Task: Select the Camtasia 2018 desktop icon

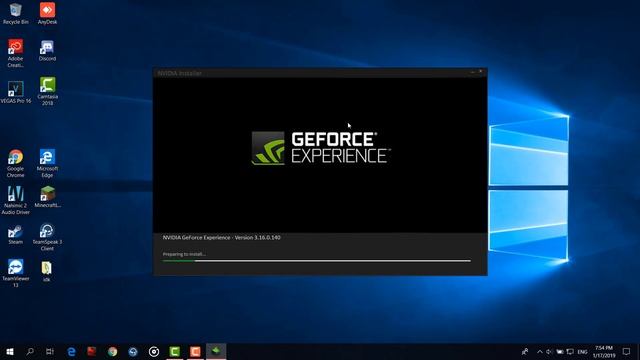Action: [x=47, y=91]
